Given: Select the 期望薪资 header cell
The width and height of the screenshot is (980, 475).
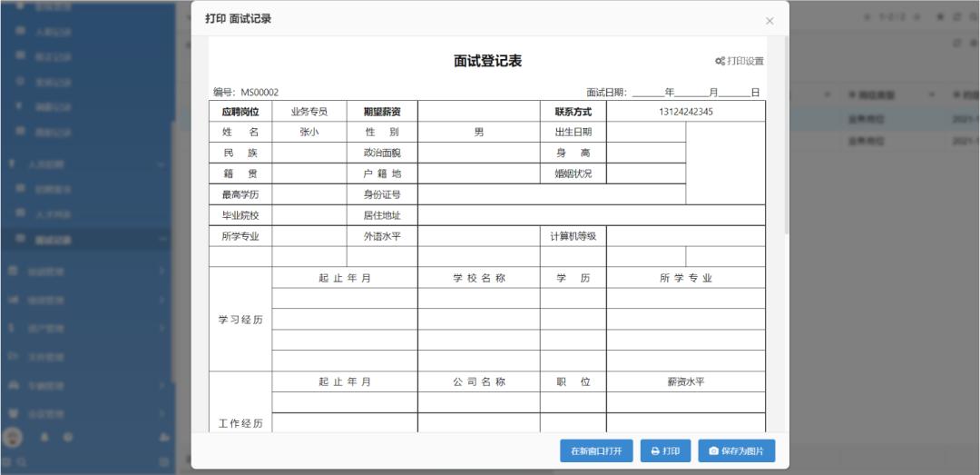Looking at the screenshot, I should coord(383,112).
